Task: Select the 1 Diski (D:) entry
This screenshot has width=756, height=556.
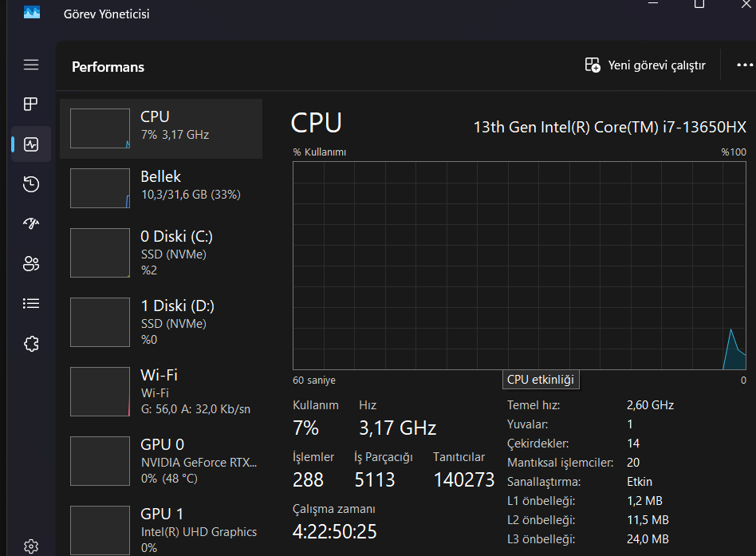Action: 161,322
